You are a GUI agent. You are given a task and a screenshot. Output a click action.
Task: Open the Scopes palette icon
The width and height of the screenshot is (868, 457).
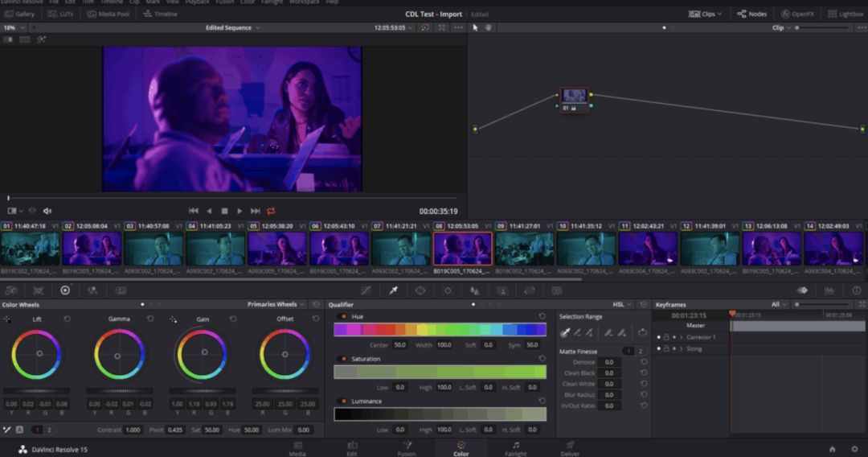click(829, 290)
